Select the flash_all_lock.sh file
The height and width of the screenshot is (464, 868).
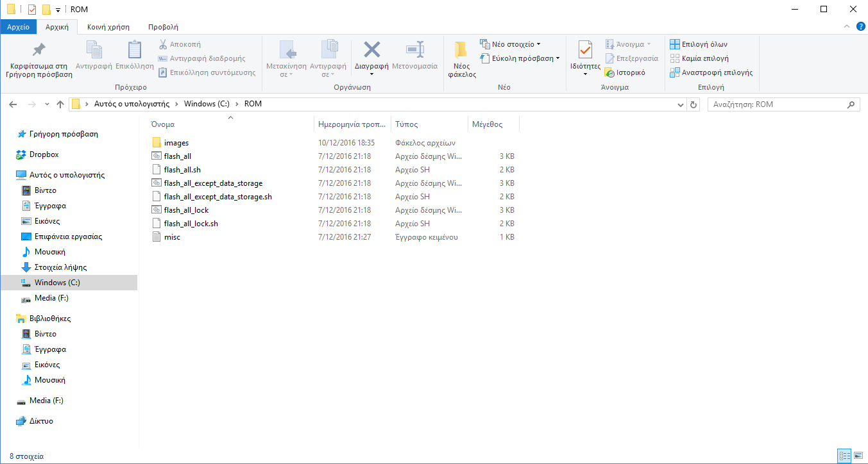pos(191,224)
